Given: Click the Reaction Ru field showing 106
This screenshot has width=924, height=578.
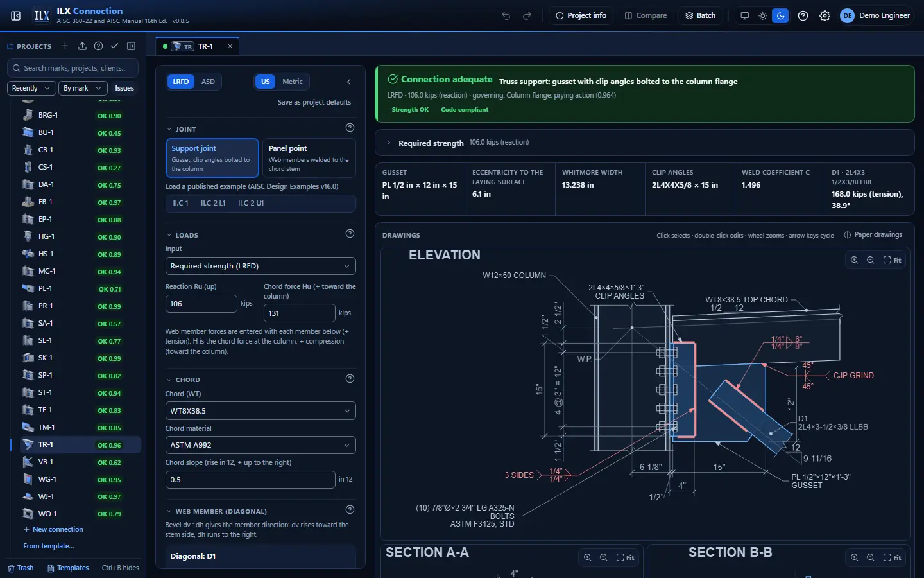Looking at the screenshot, I should 201,304.
